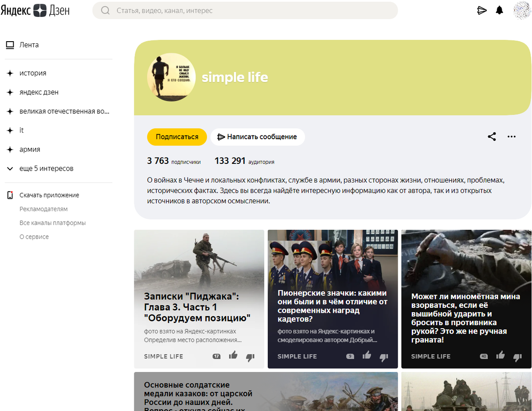Click the phone icon beside Скачать приложение
Image resolution: width=532 pixels, height=411 pixels.
pos(10,195)
